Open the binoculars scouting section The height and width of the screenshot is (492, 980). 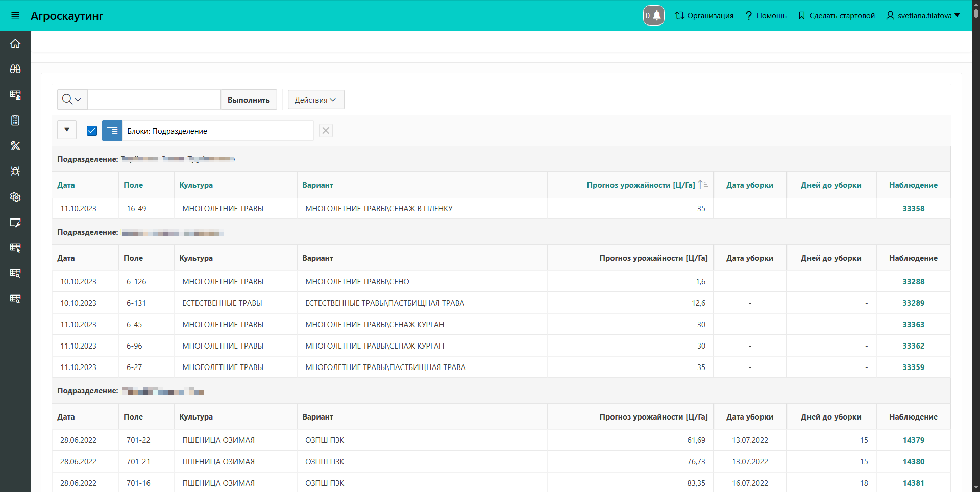tap(15, 69)
